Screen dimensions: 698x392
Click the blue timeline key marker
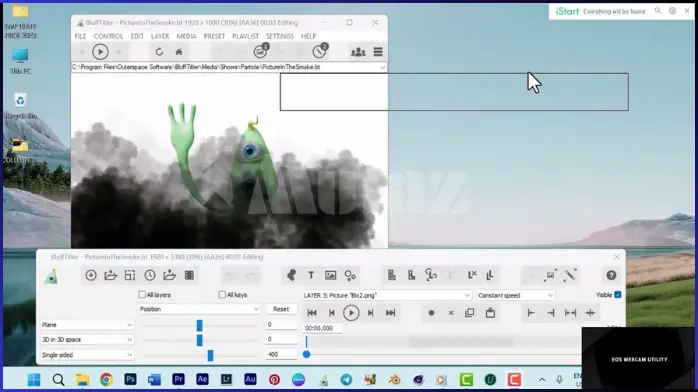click(x=306, y=355)
